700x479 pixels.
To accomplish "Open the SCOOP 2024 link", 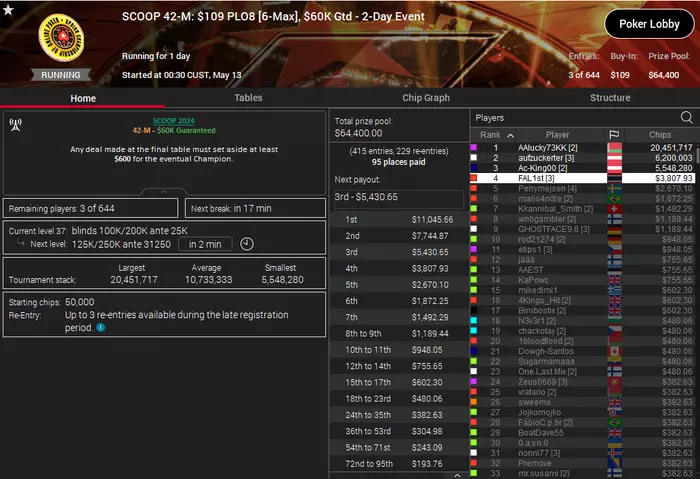I will (174, 121).
